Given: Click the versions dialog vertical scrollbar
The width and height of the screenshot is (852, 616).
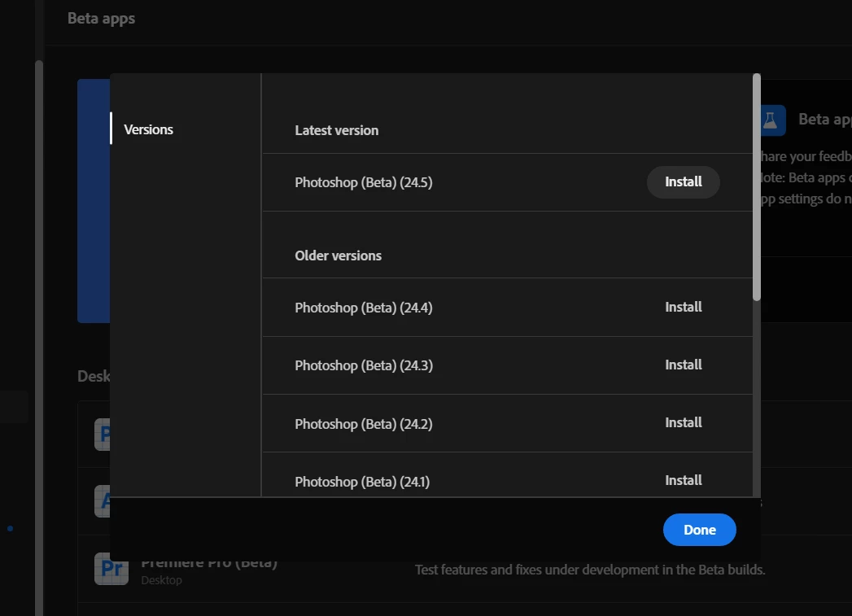Looking at the screenshot, I should (756, 187).
